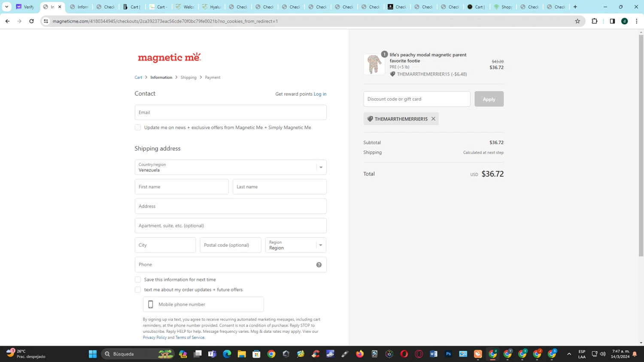The image size is (644, 362).
Task: Switch to the Hyalu tab
Action: (212, 7)
